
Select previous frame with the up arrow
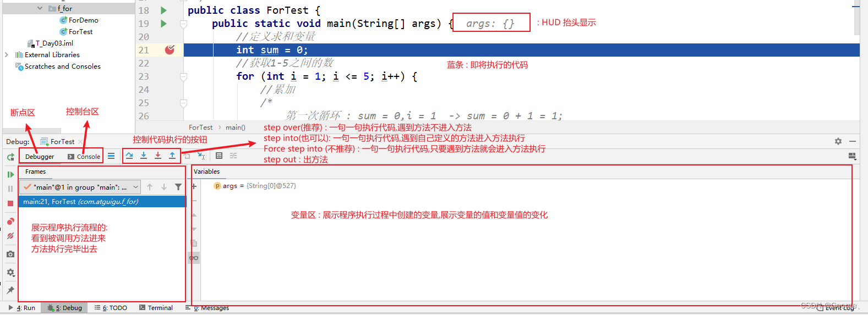150,187
